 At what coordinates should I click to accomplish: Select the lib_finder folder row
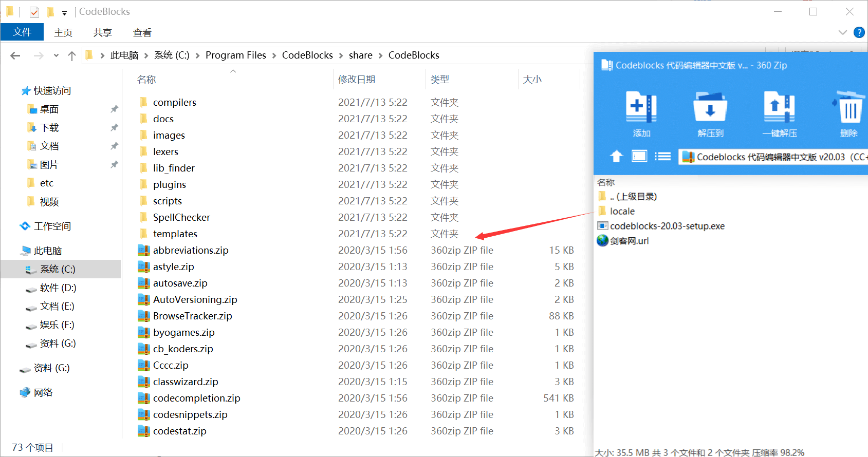[356, 168]
